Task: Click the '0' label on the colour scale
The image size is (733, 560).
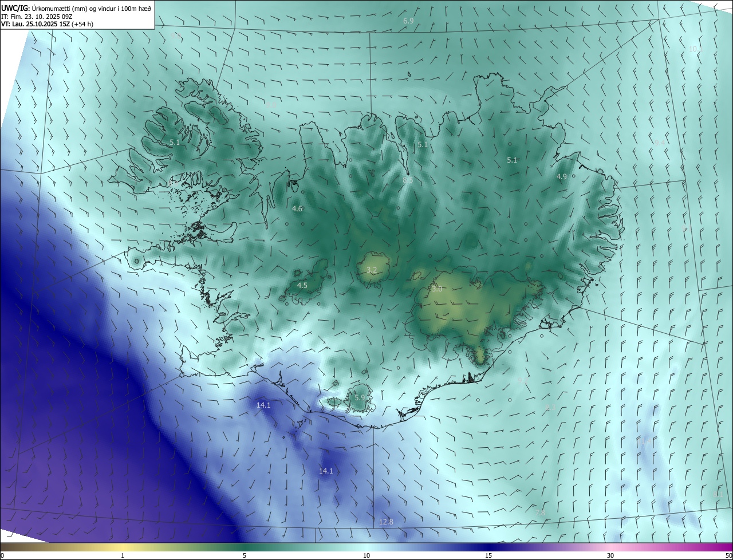Action: (x=2, y=555)
